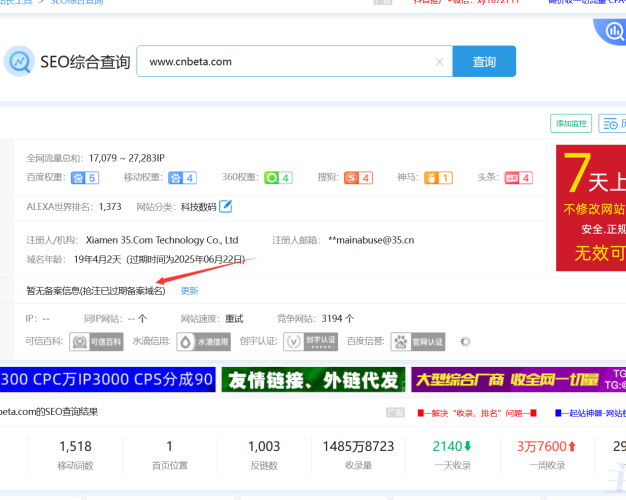Image resolution: width=626 pixels, height=500 pixels.
Task: Click the SEO综合查询 logo icon
Action: pos(19,62)
